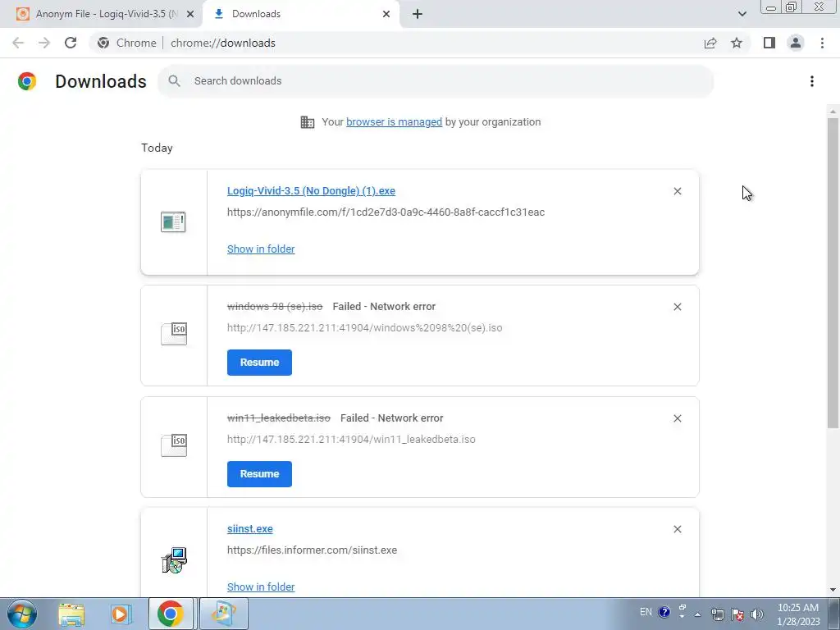Click the network tray icon
The image size is (840, 630).
(717, 614)
